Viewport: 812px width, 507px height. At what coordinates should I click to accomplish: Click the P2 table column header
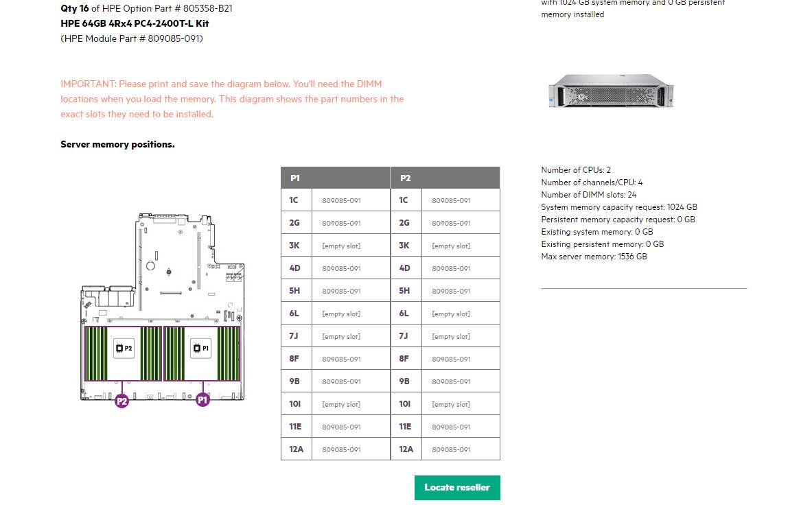[x=445, y=178]
